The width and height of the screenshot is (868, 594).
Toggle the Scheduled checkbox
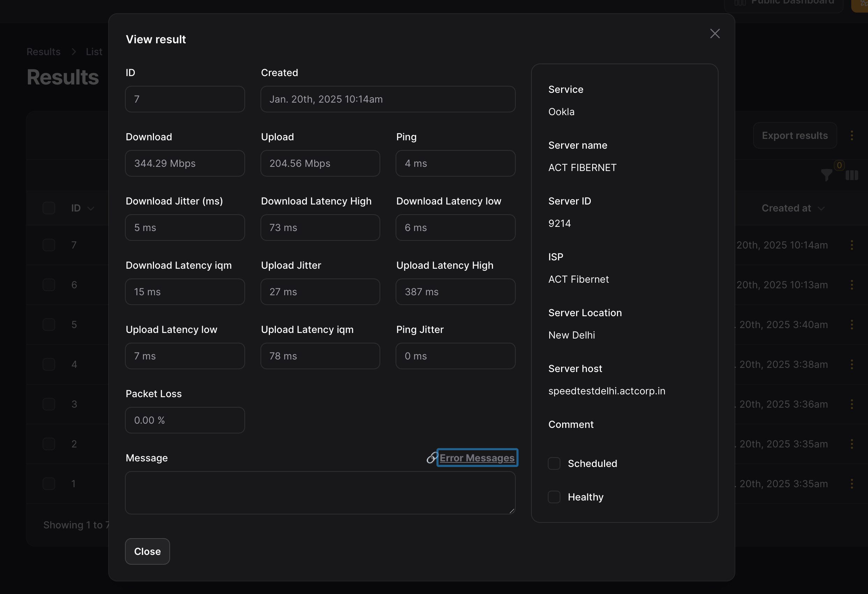coord(554,463)
